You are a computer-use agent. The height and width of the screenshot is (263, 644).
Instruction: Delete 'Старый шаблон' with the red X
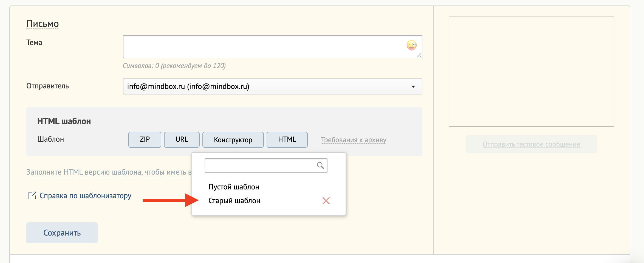coord(326,201)
